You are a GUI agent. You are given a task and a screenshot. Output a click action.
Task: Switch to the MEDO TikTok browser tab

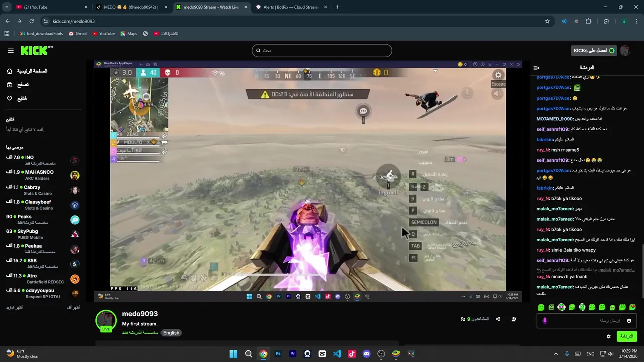point(131,7)
